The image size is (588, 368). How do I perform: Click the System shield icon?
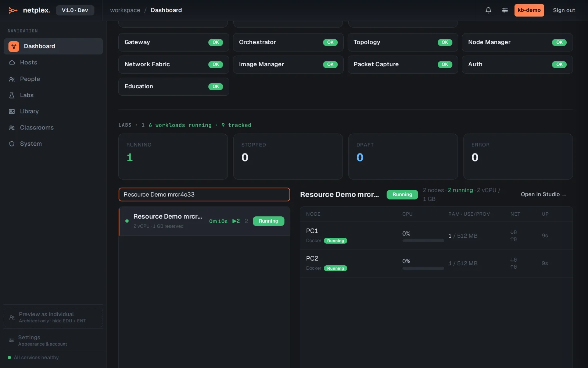point(12,144)
